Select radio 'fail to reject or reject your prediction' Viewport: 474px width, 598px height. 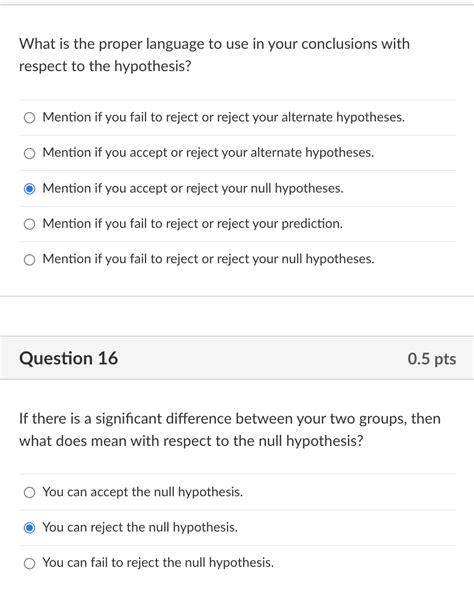[x=29, y=224]
